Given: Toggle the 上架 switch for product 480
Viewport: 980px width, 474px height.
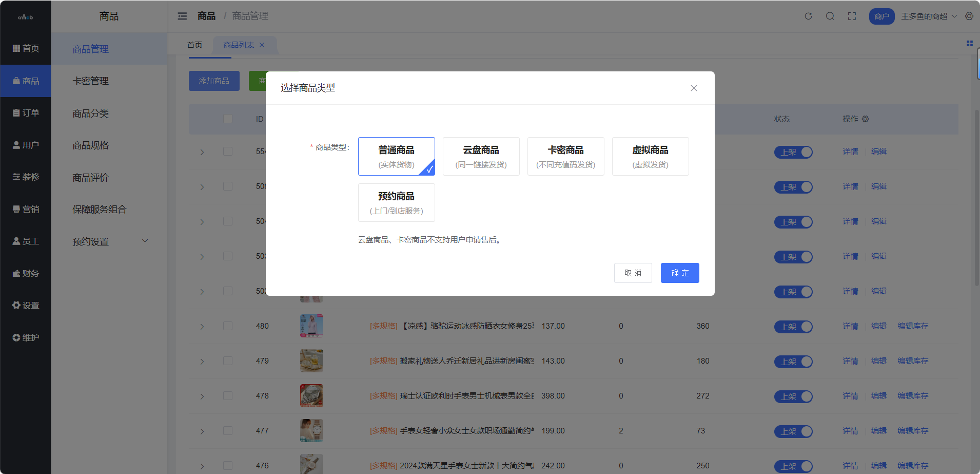Looking at the screenshot, I should point(793,326).
